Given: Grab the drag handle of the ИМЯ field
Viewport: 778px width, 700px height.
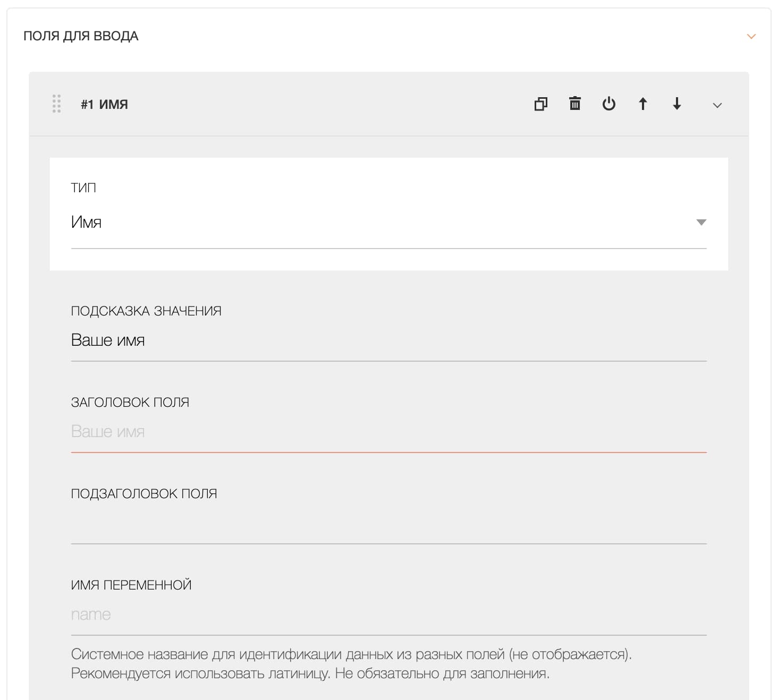Looking at the screenshot, I should pyautogui.click(x=56, y=104).
